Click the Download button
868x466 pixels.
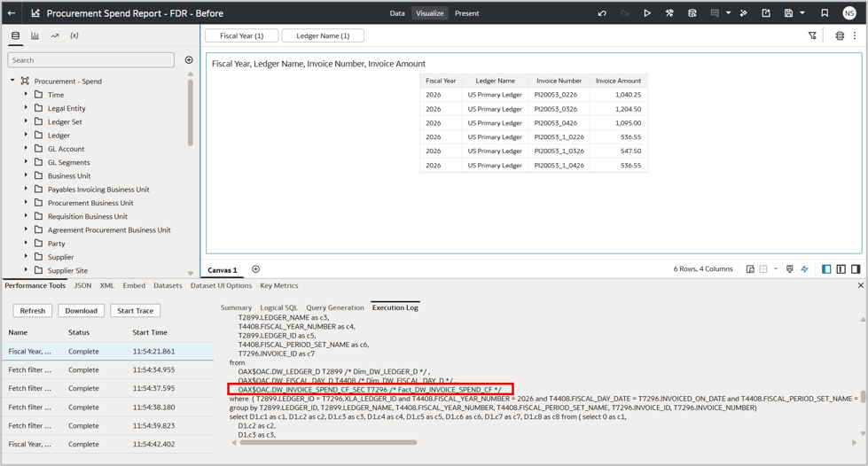[x=82, y=310]
